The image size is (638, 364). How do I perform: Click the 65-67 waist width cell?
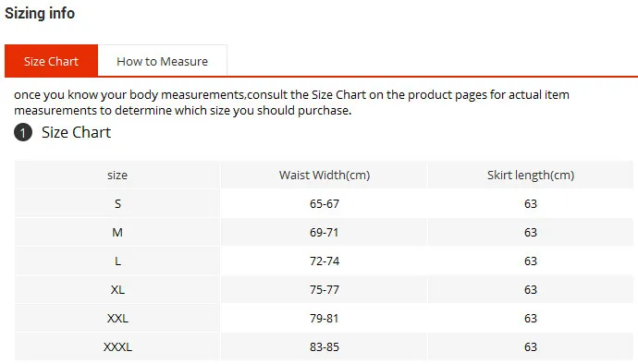tap(325, 203)
